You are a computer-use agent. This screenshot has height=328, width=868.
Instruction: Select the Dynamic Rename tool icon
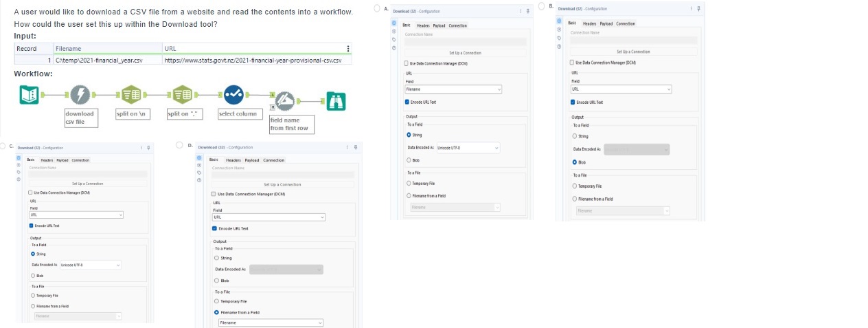pyautogui.click(x=285, y=101)
